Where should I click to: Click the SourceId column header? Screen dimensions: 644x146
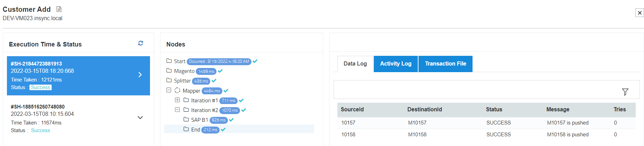352,110
